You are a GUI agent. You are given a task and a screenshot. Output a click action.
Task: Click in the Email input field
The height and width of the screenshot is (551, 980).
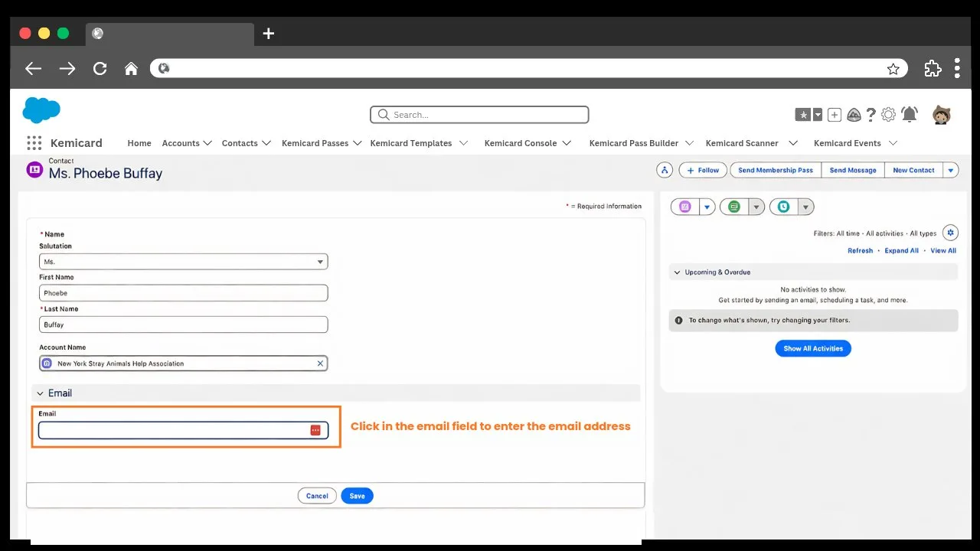click(184, 430)
